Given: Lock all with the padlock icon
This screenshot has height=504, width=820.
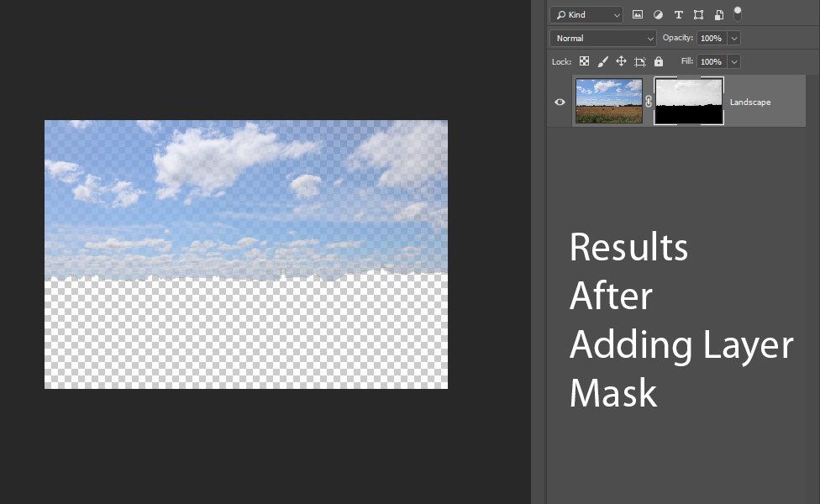Looking at the screenshot, I should point(659,61).
